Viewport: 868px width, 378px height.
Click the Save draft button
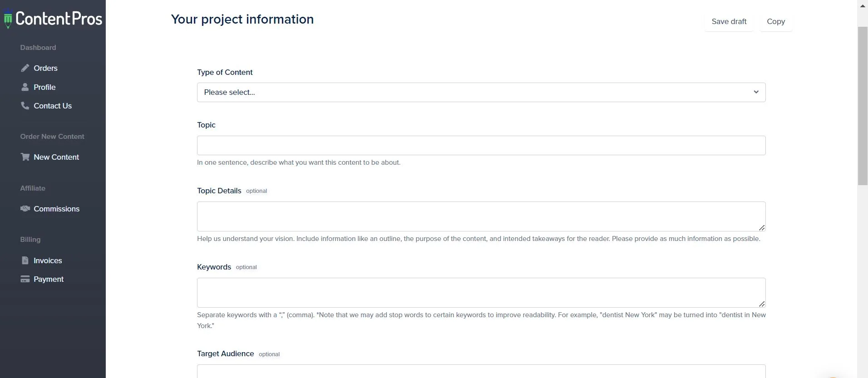coord(729,21)
